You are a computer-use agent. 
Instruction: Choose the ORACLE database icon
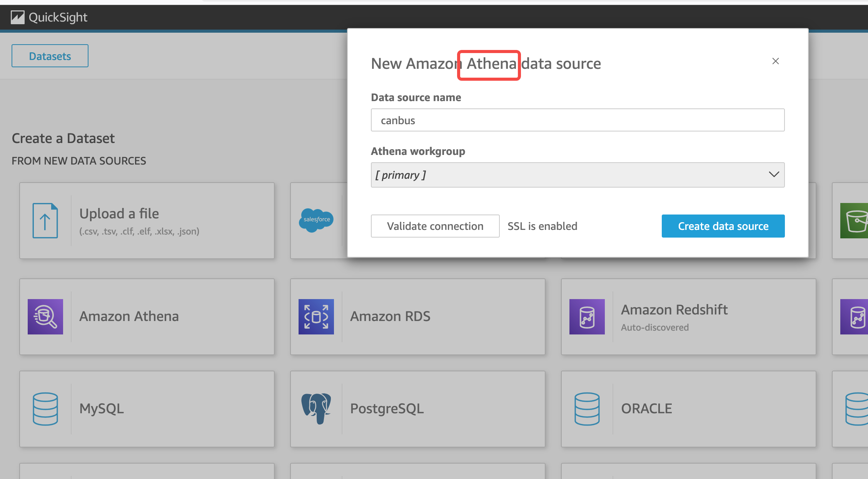587,409
